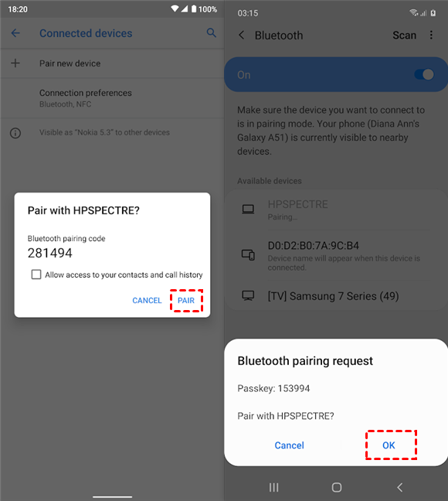Open search in Connected devices
This screenshot has height=501, width=448.
click(x=211, y=32)
